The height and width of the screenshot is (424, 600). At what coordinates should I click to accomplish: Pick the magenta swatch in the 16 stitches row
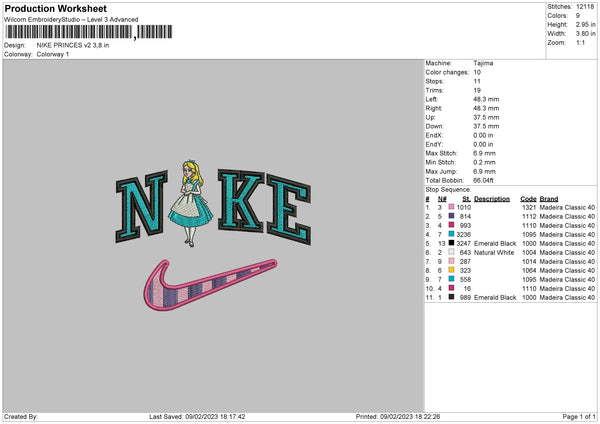click(451, 288)
